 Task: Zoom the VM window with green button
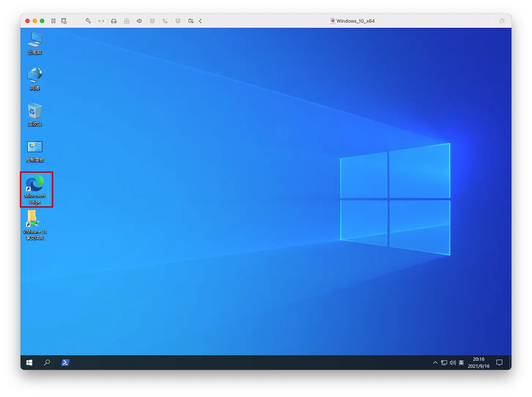tap(42, 21)
